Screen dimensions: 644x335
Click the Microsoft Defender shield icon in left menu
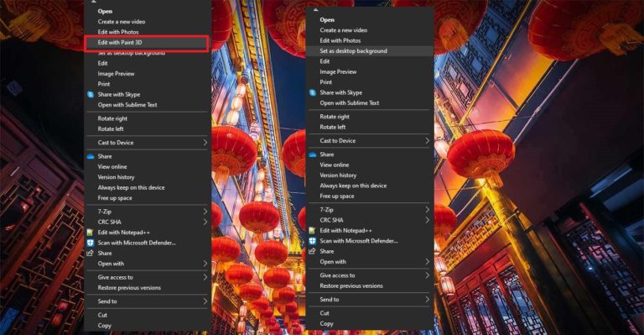point(91,243)
